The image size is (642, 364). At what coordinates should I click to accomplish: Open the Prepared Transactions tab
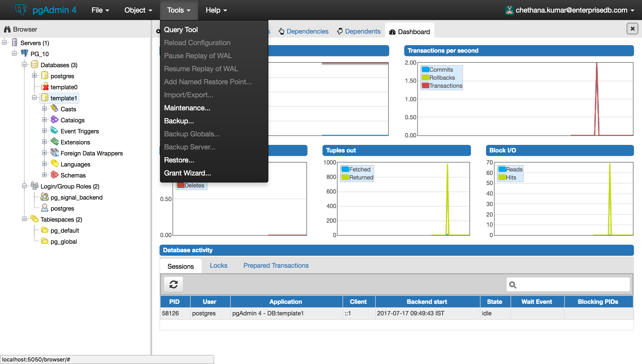click(x=276, y=265)
